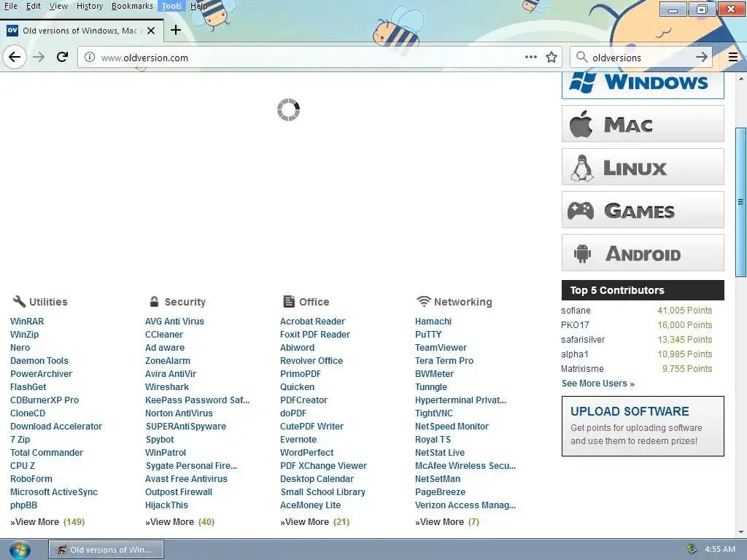This screenshot has height=560, width=747.
Task: View More Security (40)
Action: tap(180, 522)
